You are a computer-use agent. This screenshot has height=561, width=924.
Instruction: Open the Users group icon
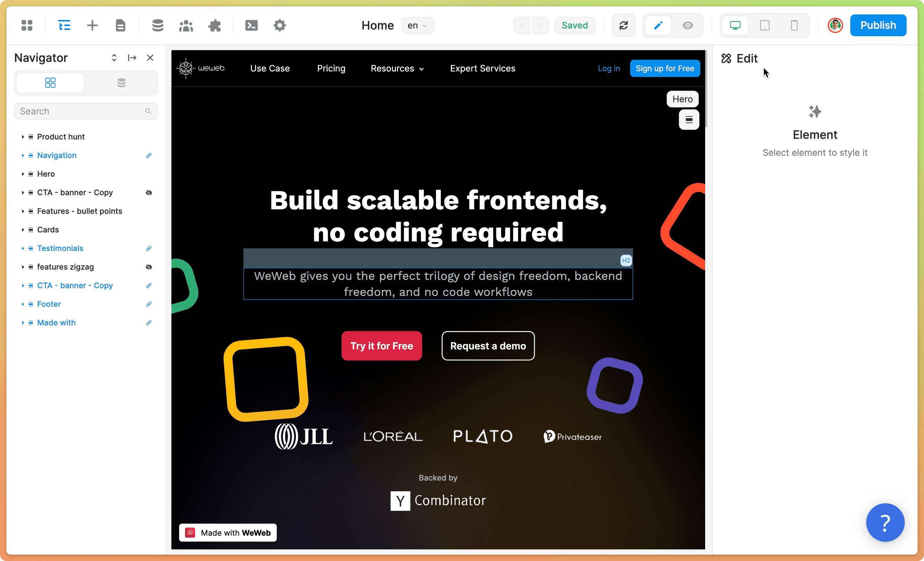coord(186,25)
